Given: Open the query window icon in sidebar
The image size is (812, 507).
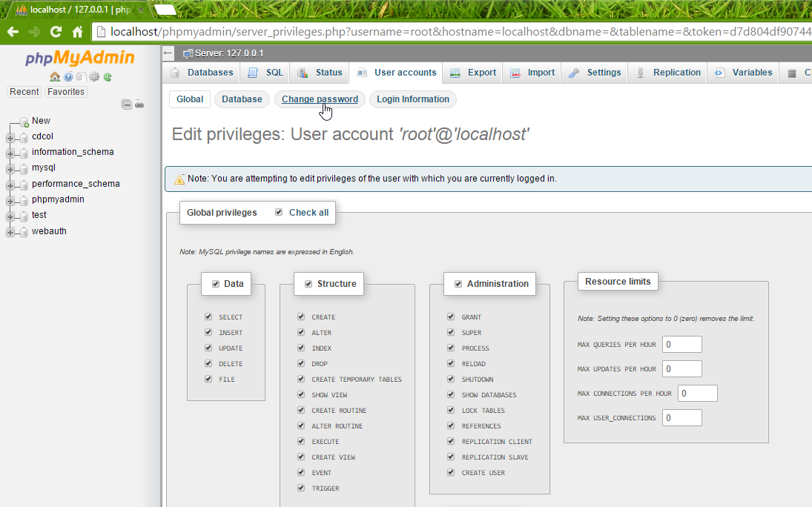Looking at the screenshot, I should (81, 76).
